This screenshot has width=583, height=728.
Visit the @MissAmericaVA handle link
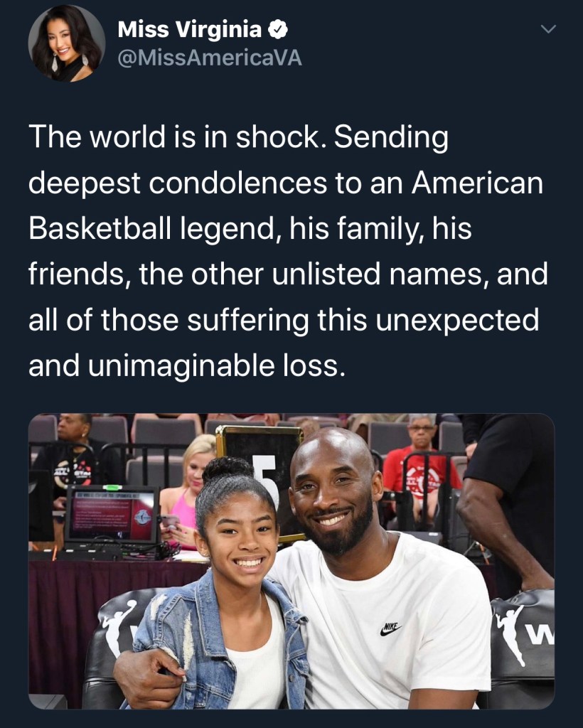click(210, 58)
